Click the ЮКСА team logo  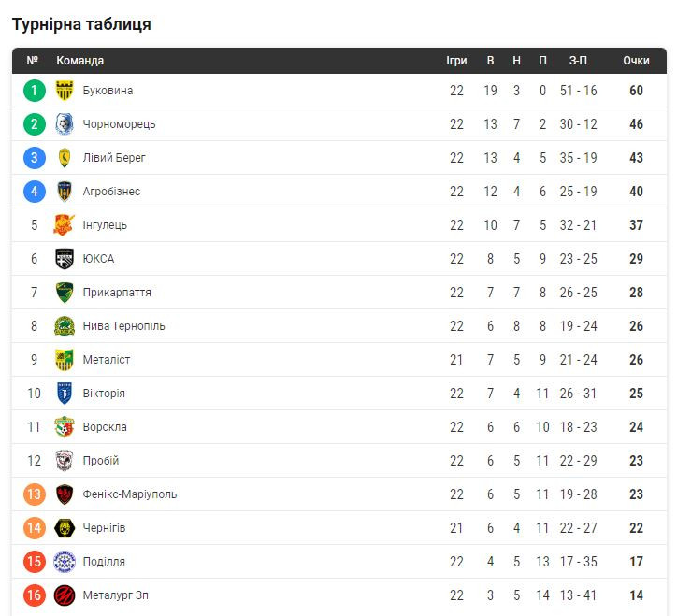pos(65,259)
